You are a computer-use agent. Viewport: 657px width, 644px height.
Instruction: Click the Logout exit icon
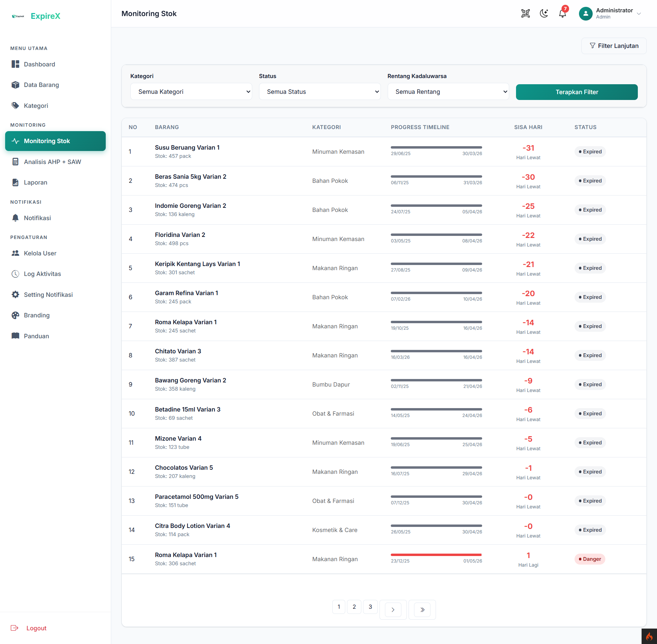pyautogui.click(x=14, y=628)
